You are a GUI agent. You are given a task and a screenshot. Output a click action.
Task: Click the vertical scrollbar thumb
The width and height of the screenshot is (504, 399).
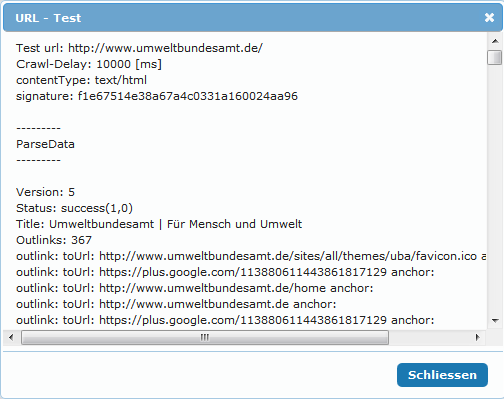(495, 57)
